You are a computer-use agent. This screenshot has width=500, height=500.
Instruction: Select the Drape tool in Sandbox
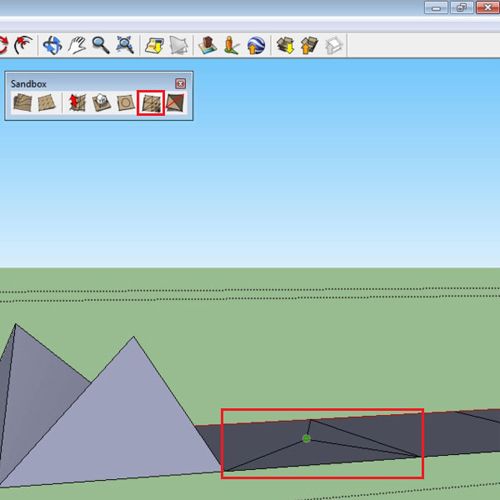pos(126,103)
